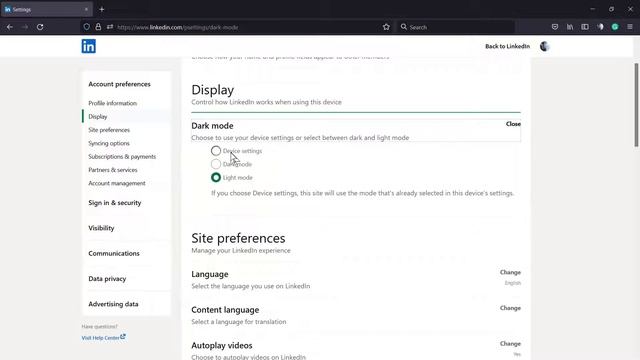Go back with the browser back arrow
Screen dimensions: 640x360
point(10,27)
